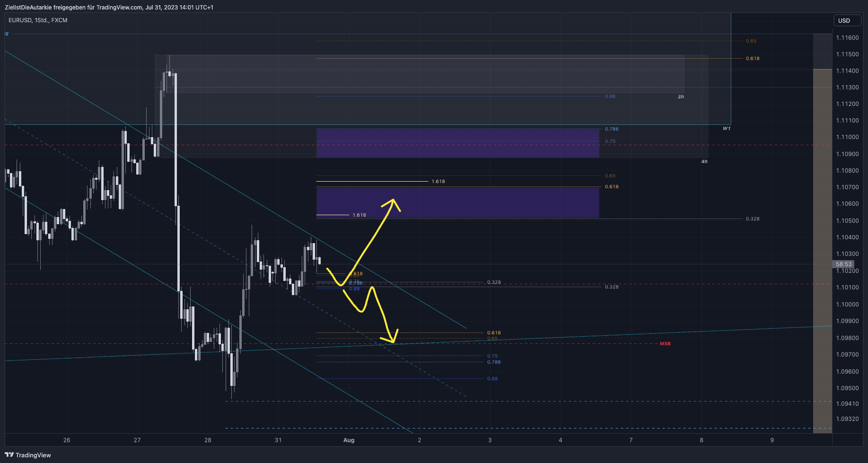This screenshot has height=463, width=868.
Task: Click the 1.09320 price axis label
Action: click(x=847, y=419)
